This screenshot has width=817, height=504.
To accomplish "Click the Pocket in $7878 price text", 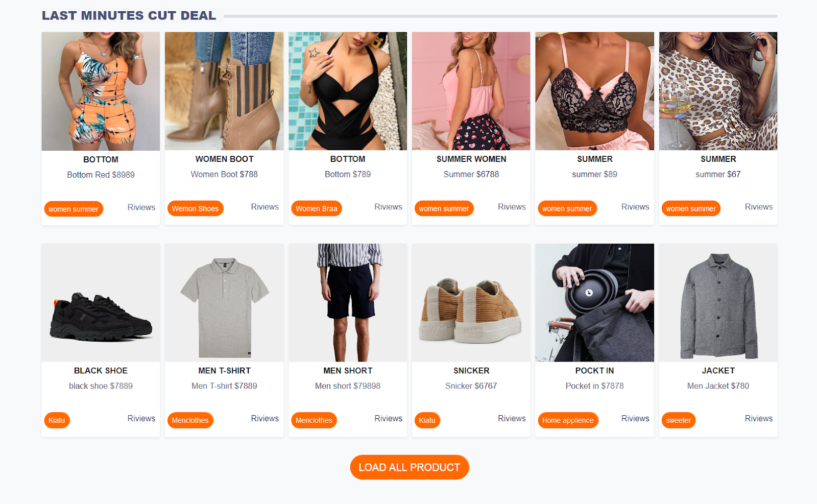I will tap(594, 386).
